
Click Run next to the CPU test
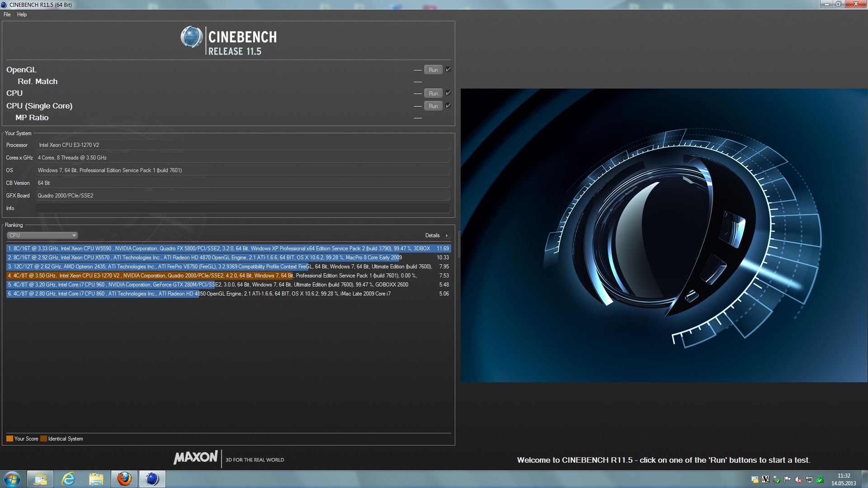click(433, 94)
